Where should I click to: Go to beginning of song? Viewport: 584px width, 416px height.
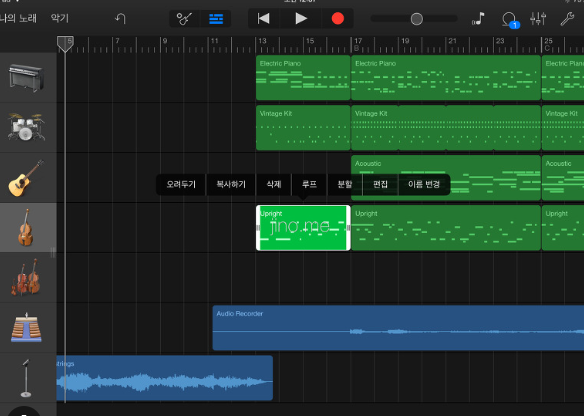point(264,19)
